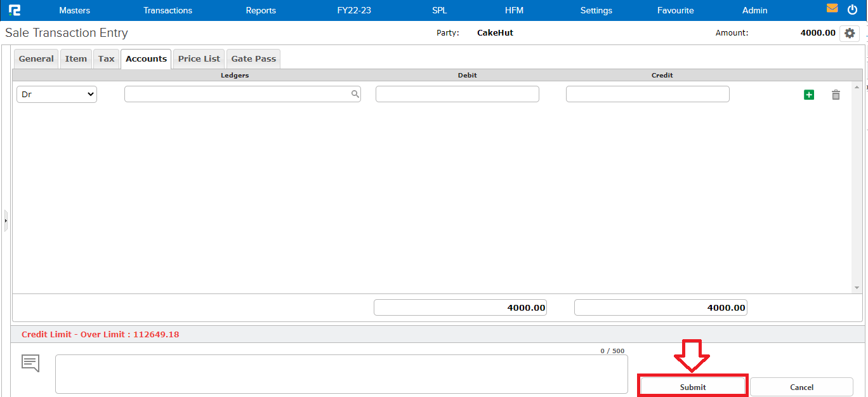The height and width of the screenshot is (397, 868).
Task: Open the Masters menu
Action: (x=74, y=10)
